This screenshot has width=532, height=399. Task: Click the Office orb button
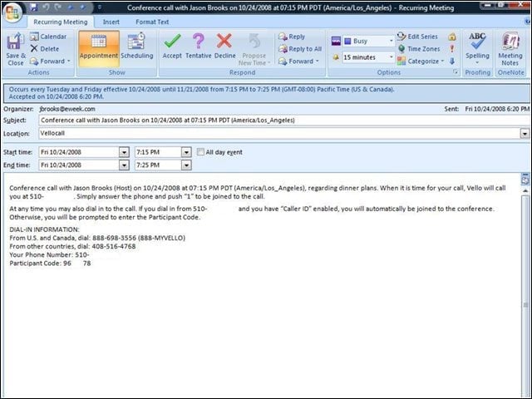point(12,12)
